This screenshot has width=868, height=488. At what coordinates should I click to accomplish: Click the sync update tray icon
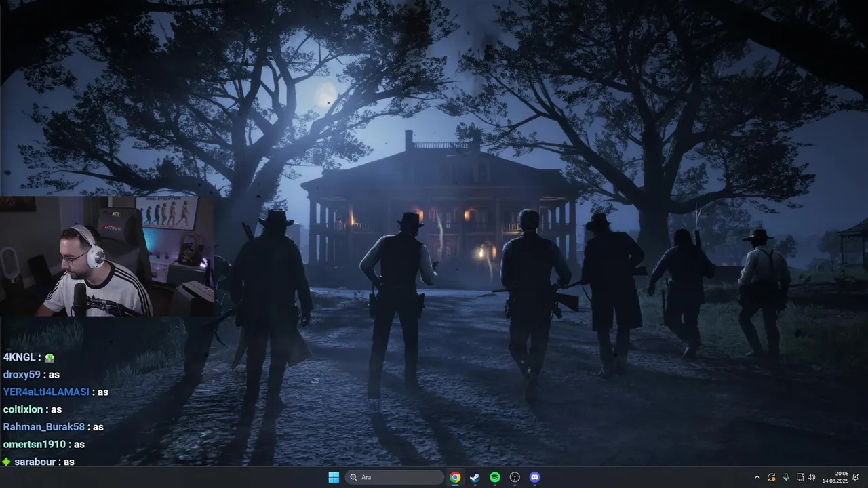tap(772, 477)
